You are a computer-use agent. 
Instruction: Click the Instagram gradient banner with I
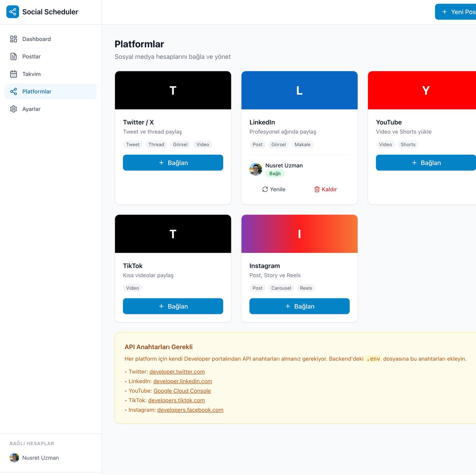coord(299,234)
